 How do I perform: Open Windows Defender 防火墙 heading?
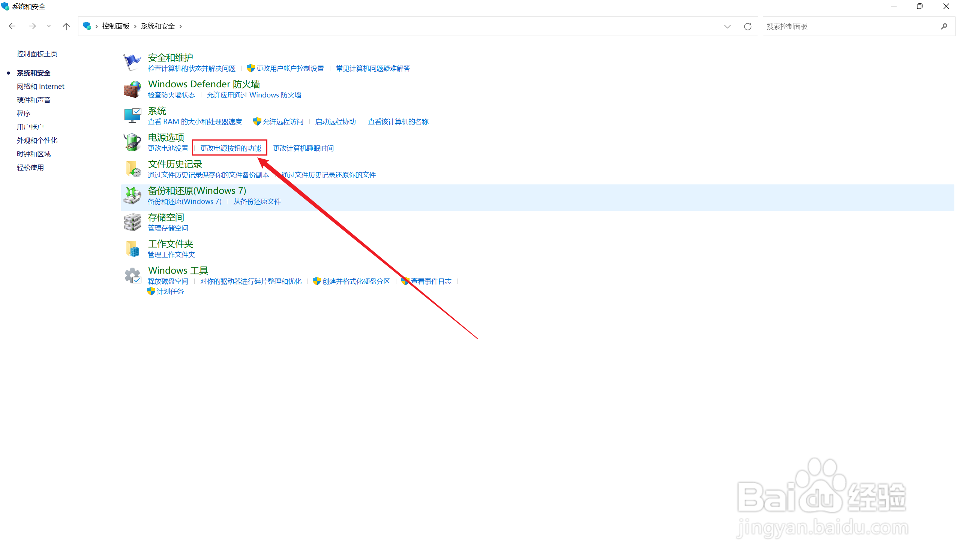[x=204, y=84]
